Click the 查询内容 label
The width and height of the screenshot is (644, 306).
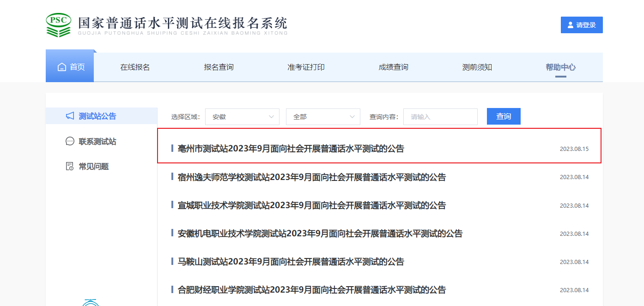[x=384, y=117]
